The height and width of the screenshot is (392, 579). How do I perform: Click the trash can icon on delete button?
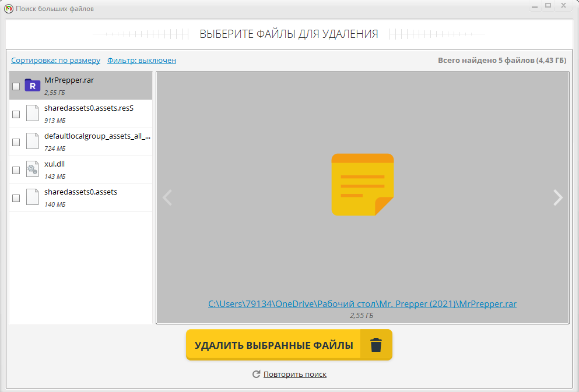tap(376, 345)
